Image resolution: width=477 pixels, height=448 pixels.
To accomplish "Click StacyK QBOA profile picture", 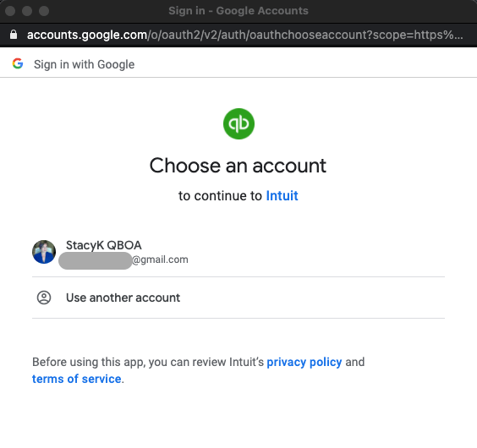I will [x=44, y=252].
